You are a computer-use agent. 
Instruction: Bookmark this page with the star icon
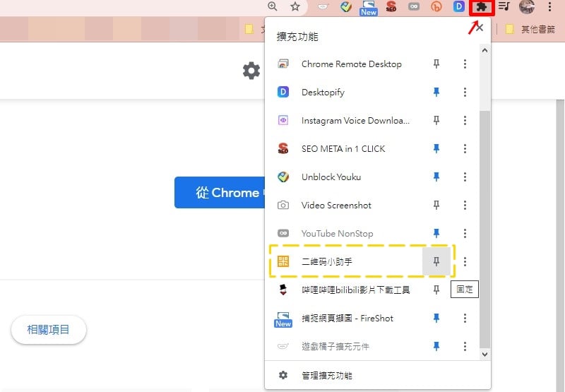pyautogui.click(x=295, y=6)
